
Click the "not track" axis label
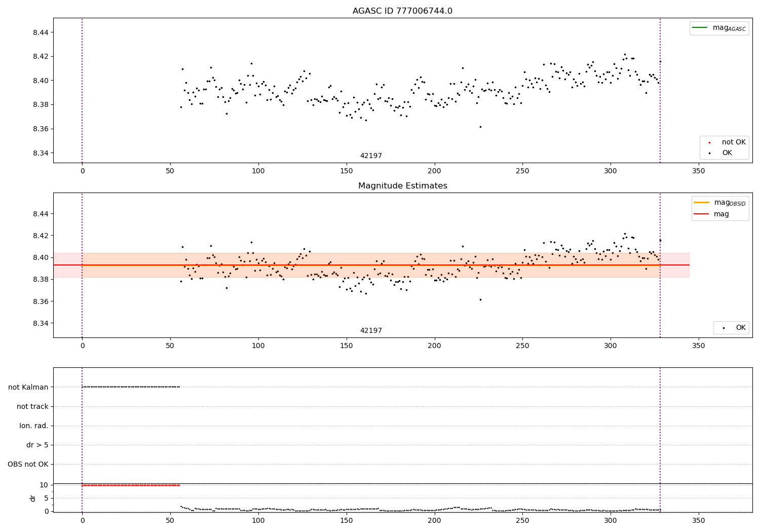pyautogui.click(x=32, y=406)
